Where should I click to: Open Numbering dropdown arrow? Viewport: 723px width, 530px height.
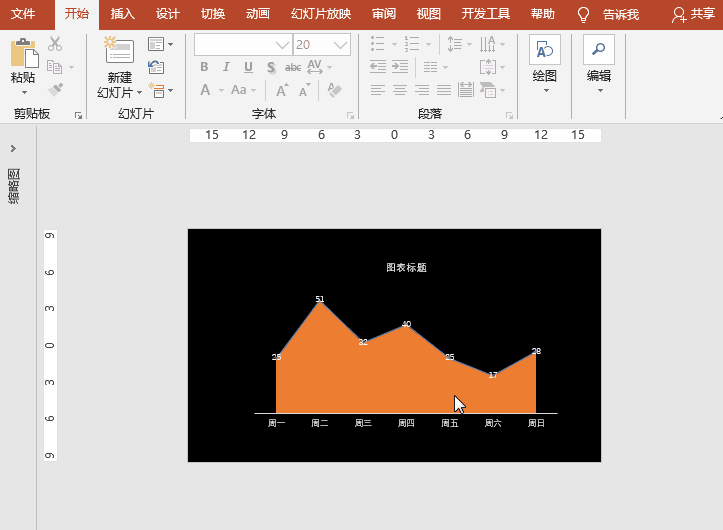pyautogui.click(x=428, y=44)
